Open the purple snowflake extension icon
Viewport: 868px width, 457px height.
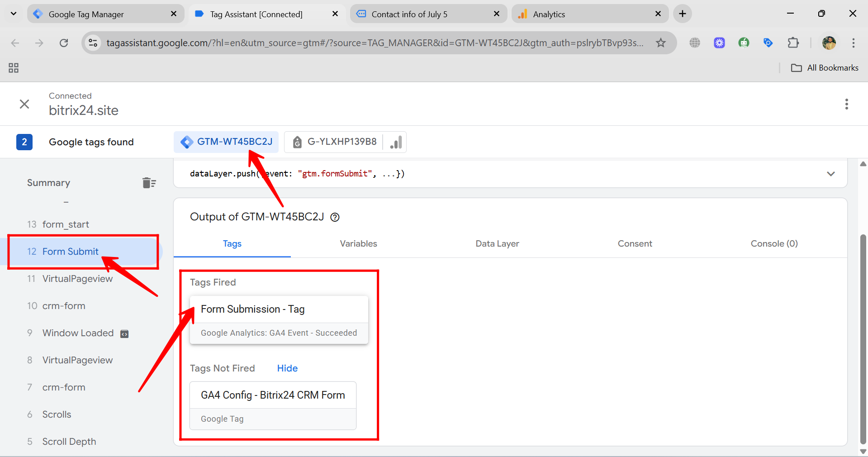coord(719,43)
